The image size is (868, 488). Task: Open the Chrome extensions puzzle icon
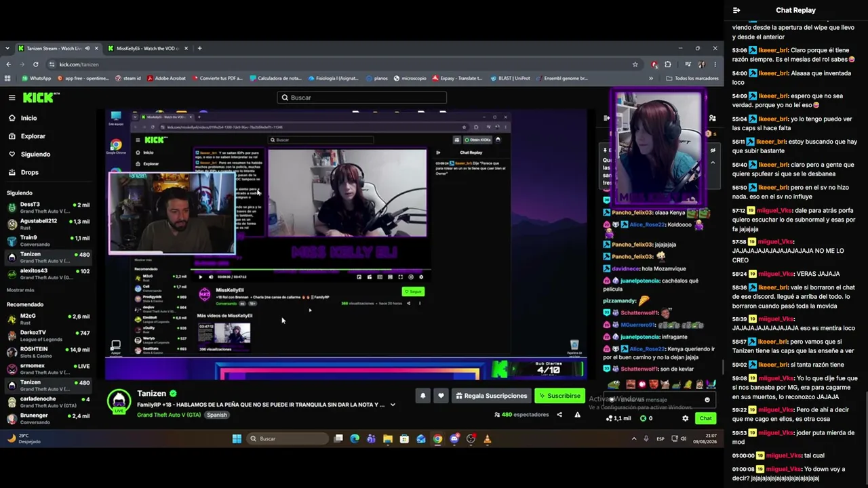tap(668, 64)
